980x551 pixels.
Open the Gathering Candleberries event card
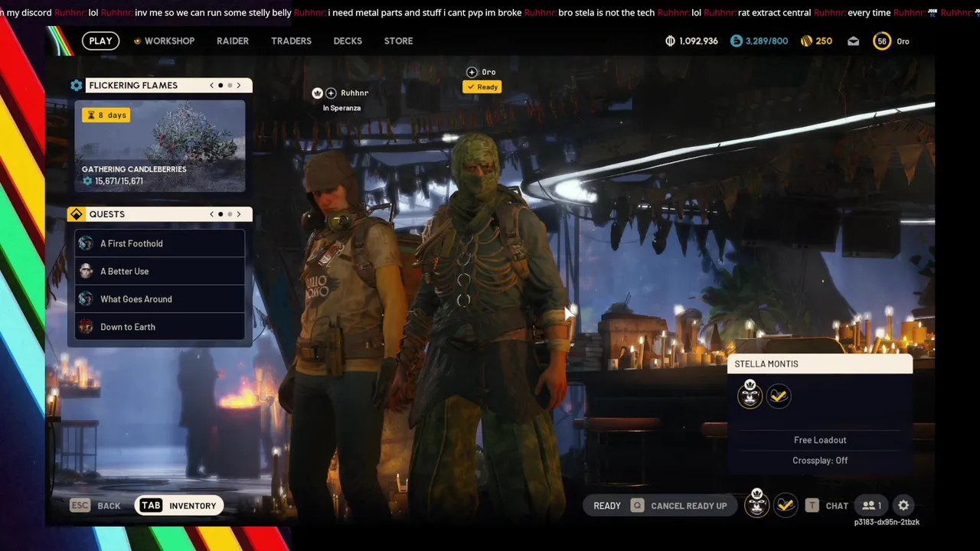[x=159, y=145]
